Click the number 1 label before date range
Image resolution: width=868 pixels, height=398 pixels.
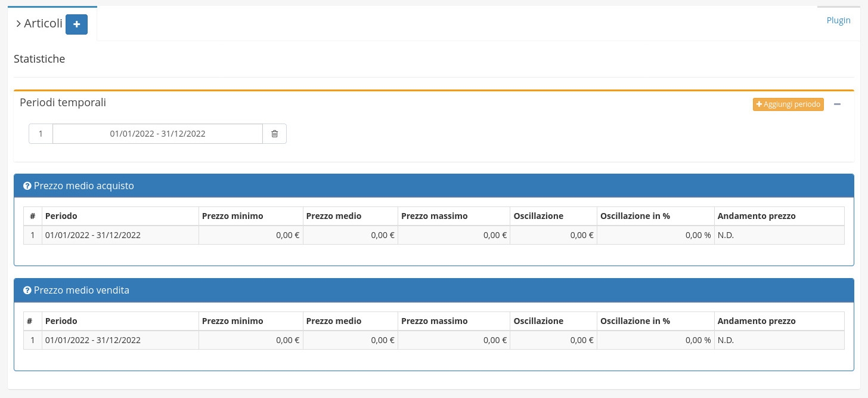(41, 134)
